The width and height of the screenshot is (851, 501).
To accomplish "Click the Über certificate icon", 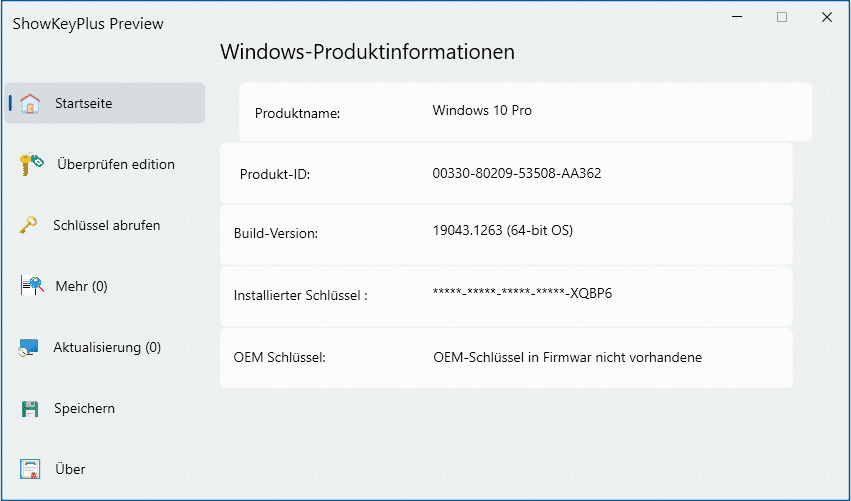I will 30,469.
